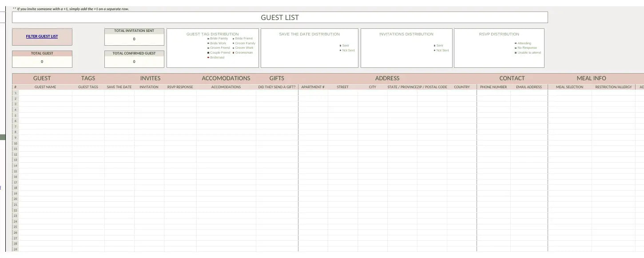
Task: Select the MEAL SELECTION column header
Action: pos(570,87)
